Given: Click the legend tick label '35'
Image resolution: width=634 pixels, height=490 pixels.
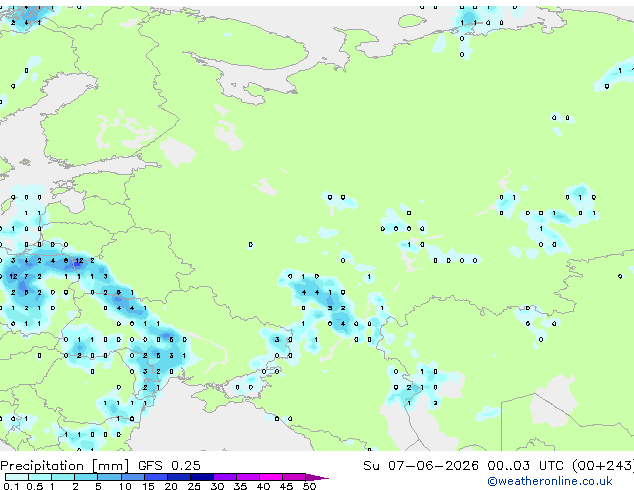Looking at the screenshot, I should pyautogui.click(x=240, y=486).
